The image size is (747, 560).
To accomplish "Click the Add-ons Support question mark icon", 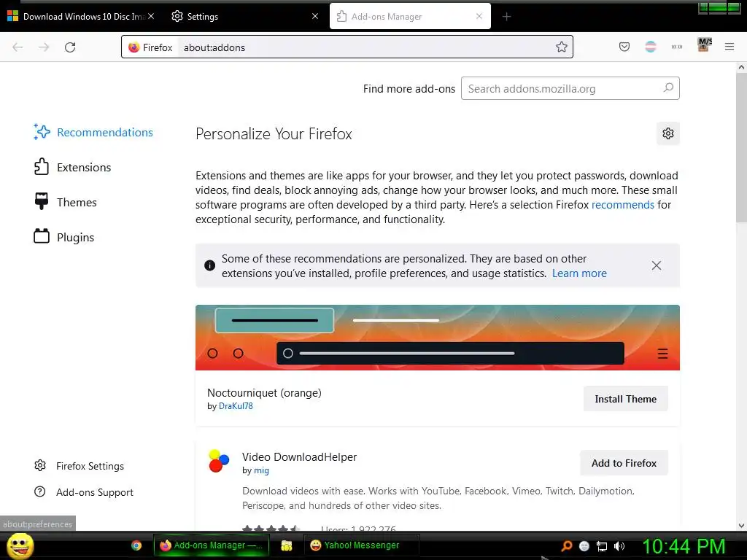I will coord(40,491).
